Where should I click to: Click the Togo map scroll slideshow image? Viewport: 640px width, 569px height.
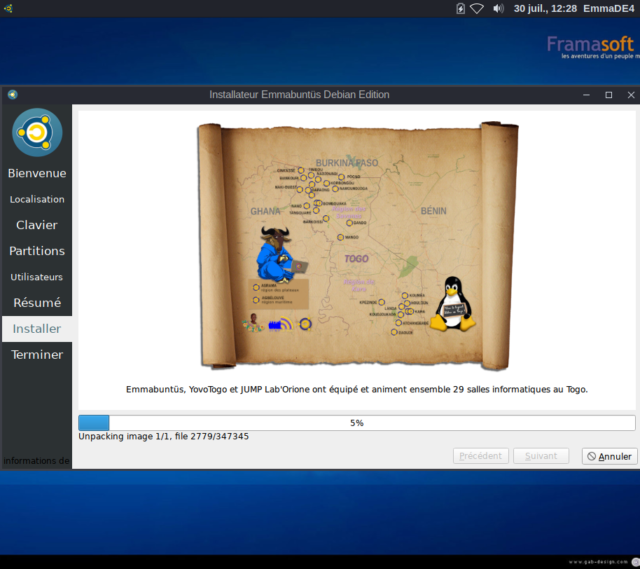[358, 246]
